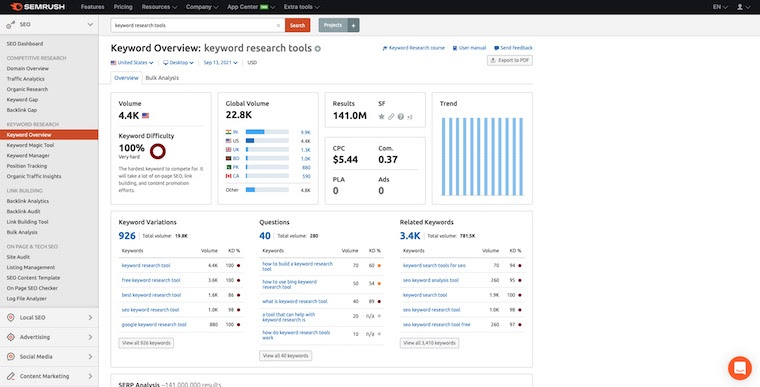Screen dimensions: 760x387
Task: Open the orange chat widget icon
Action: (740, 368)
